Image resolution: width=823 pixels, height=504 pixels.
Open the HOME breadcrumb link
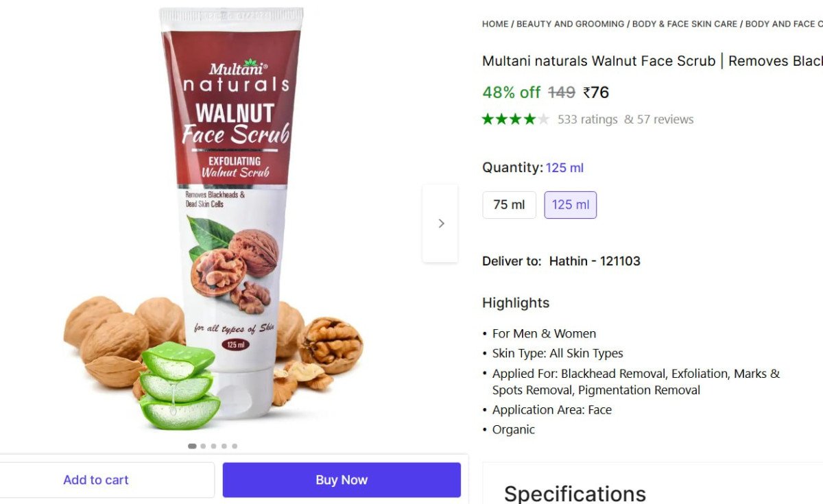(x=495, y=24)
